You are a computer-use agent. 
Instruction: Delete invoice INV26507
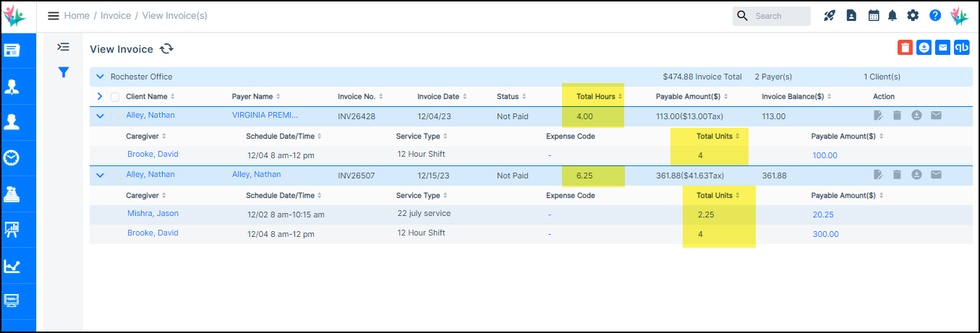pos(897,175)
